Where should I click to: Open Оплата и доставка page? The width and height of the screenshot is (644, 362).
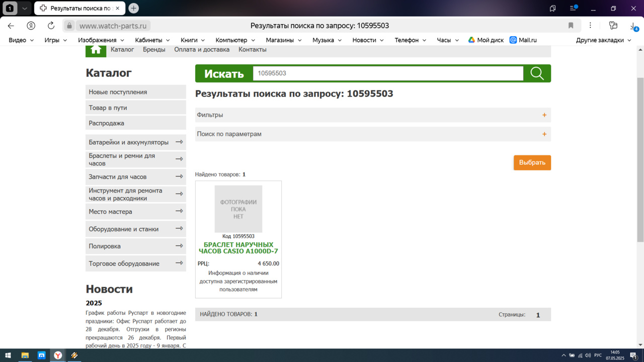pos(202,49)
